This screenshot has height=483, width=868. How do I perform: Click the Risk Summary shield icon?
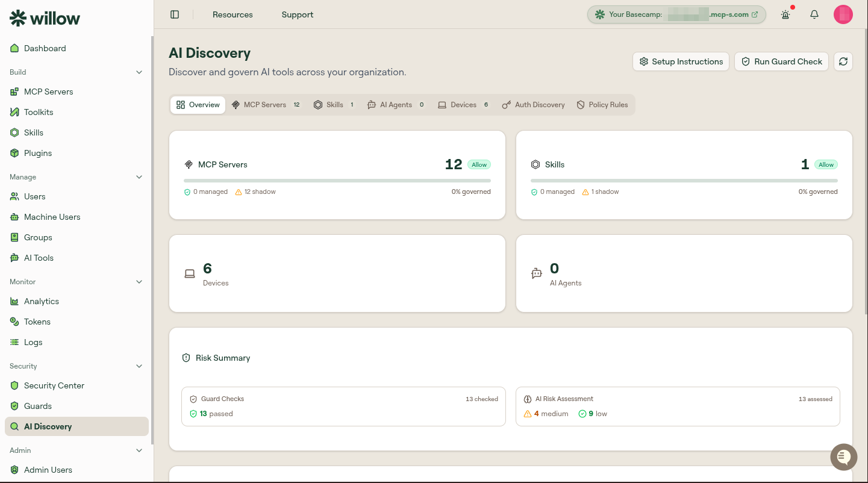click(x=186, y=358)
